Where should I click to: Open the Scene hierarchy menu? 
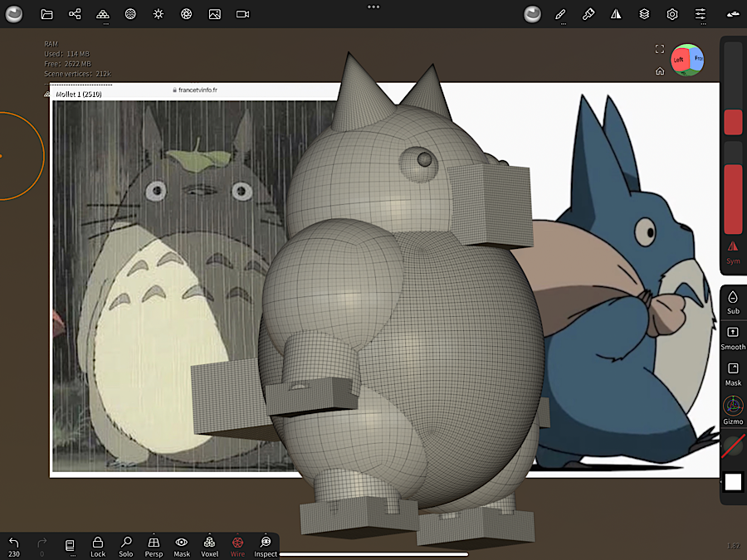pos(75,14)
